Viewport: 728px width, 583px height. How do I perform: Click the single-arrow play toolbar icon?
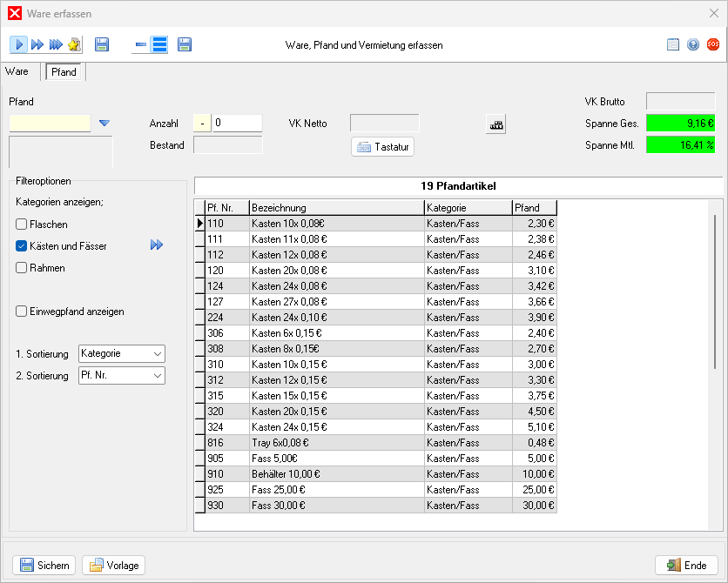tap(19, 44)
